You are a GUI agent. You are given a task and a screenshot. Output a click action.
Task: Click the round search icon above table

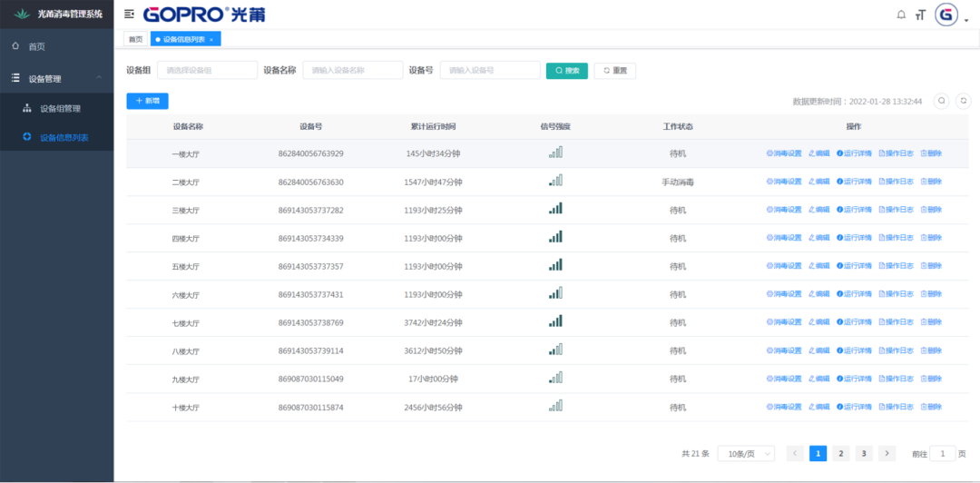[x=941, y=101]
